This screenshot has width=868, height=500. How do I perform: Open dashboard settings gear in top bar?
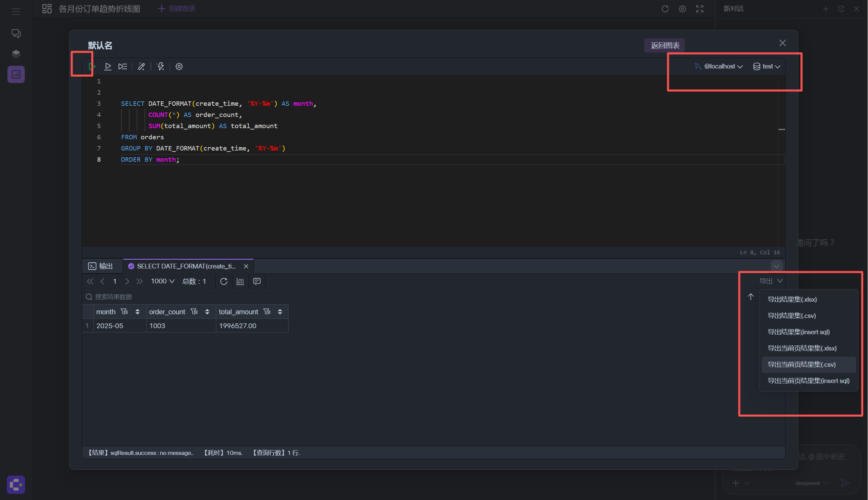point(682,8)
